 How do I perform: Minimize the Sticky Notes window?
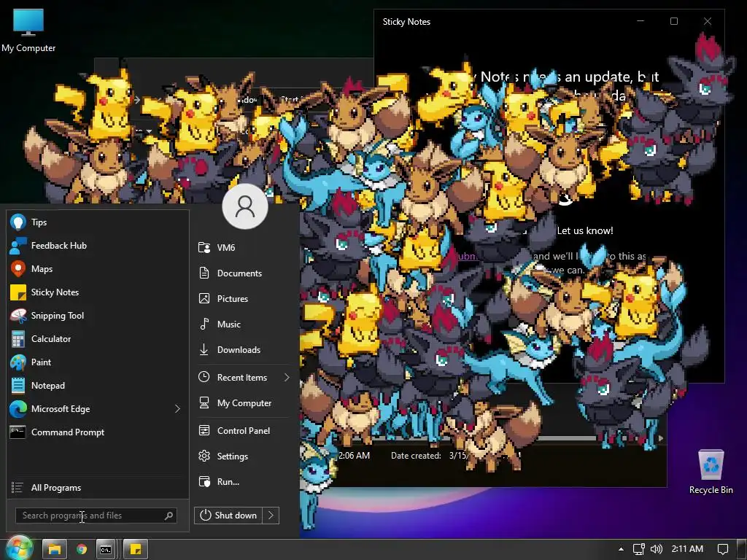[640, 21]
